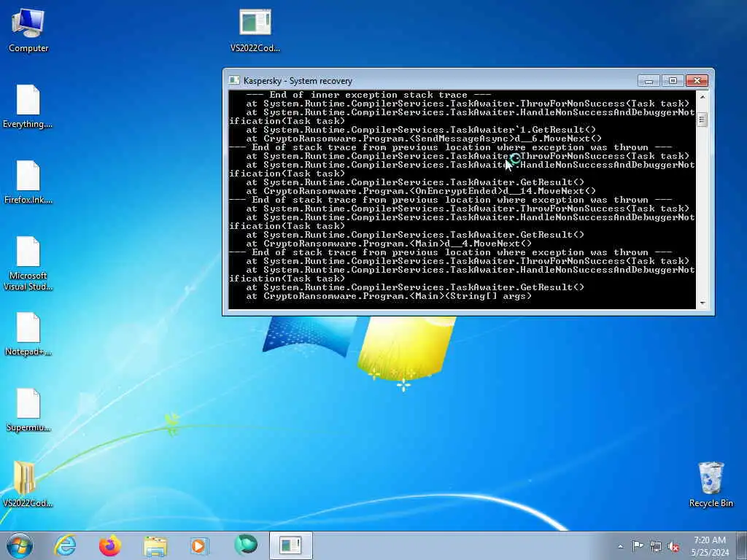The width and height of the screenshot is (747, 560).
Task: Select the VS2022Cod... zipped folder icon
Action: coord(28,484)
